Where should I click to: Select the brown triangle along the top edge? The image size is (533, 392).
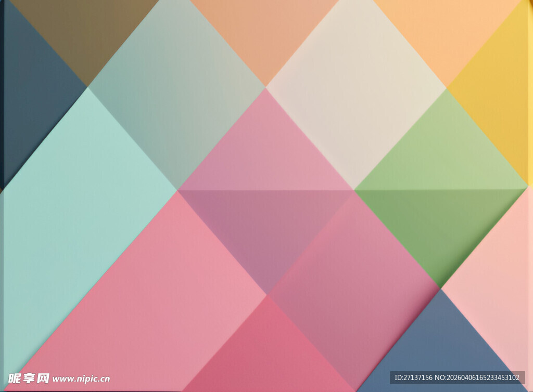pos(86,31)
